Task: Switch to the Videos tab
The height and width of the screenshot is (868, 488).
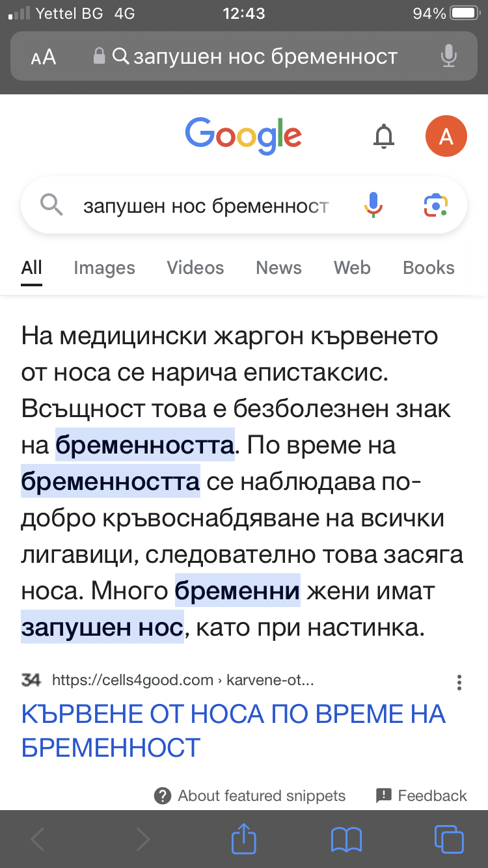Action: pyautogui.click(x=195, y=268)
